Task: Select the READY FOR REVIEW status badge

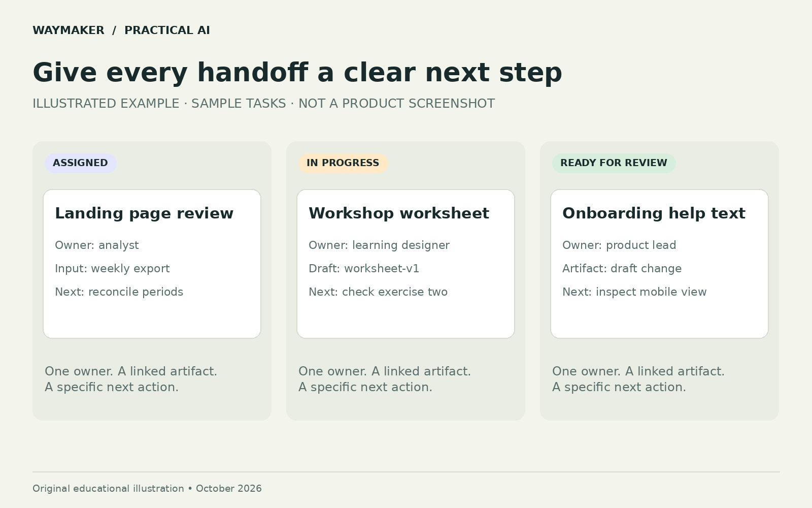Action: click(x=614, y=163)
